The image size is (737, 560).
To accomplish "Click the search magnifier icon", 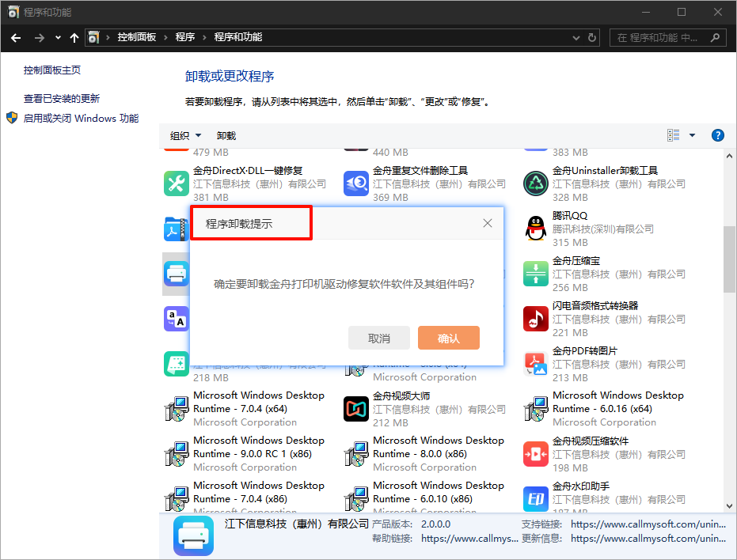I will click(715, 37).
